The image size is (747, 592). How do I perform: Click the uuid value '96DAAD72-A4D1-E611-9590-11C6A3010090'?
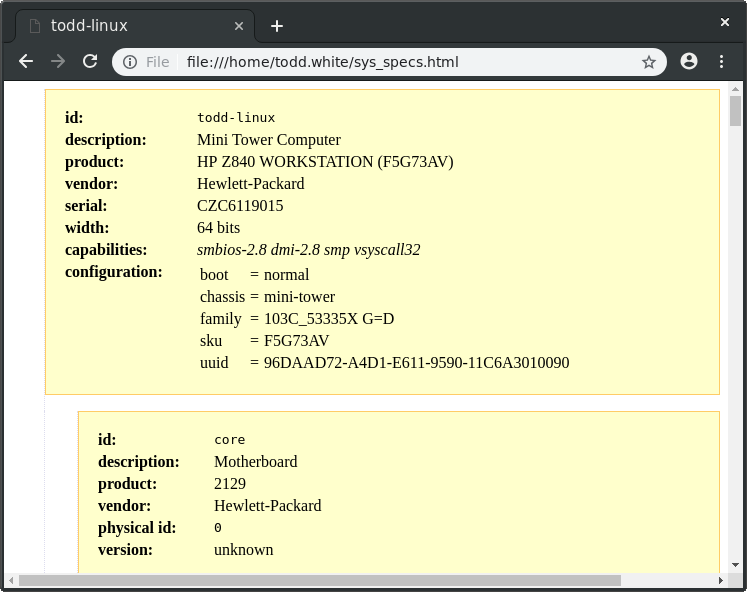coord(416,362)
